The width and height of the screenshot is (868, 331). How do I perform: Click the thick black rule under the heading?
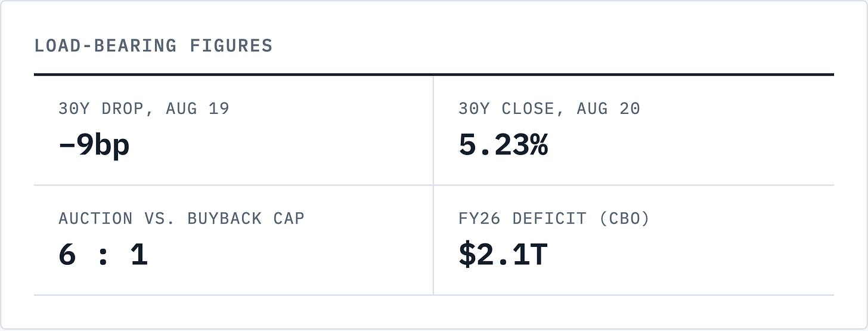433,75
